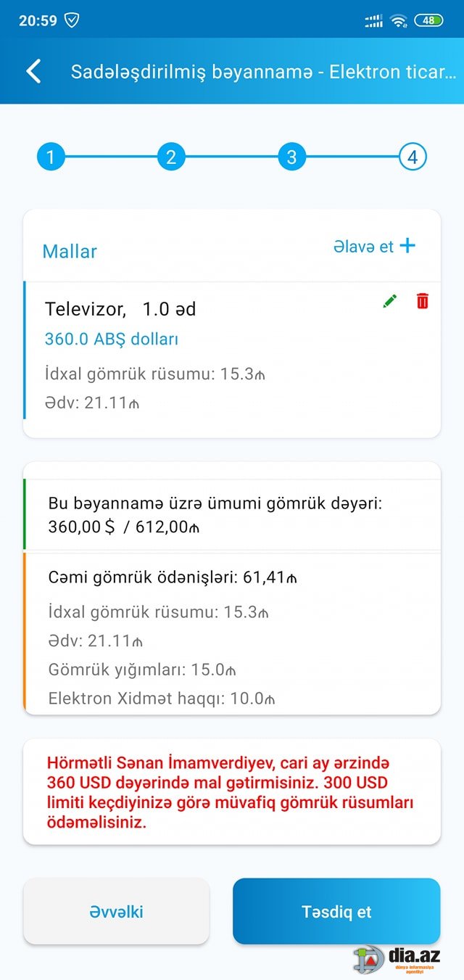Tap the shield icon in status bar
Screen dimensions: 464x980
pos(72,20)
